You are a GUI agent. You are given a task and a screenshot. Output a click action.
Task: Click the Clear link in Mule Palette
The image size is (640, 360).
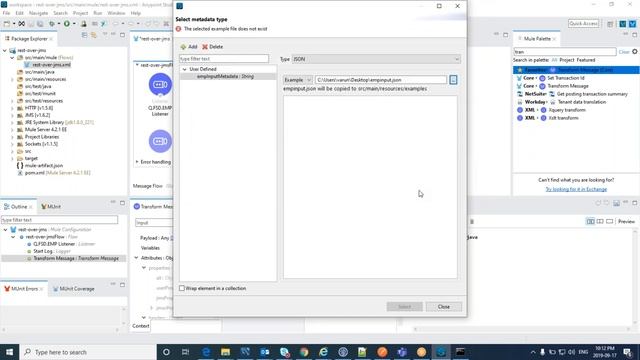click(x=624, y=52)
